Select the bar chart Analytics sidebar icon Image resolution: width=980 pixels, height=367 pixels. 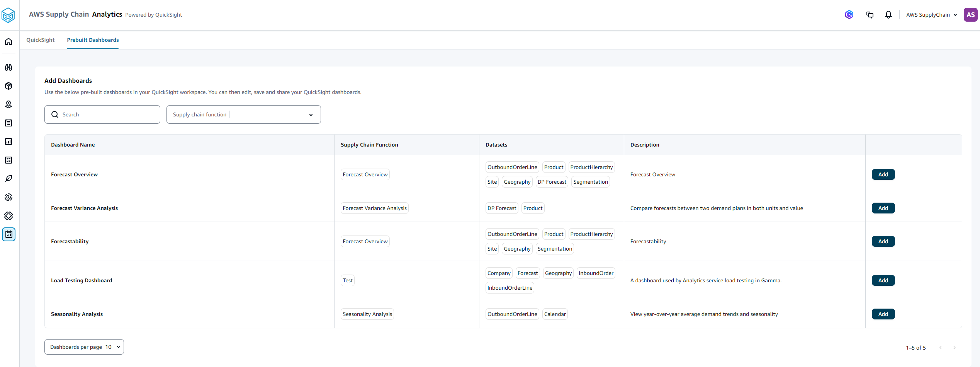pos(8,142)
